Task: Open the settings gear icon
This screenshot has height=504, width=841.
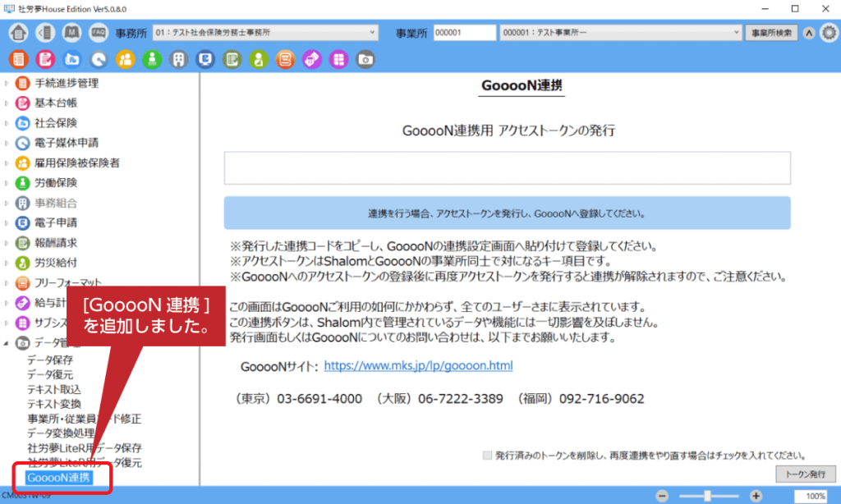Action: 829,33
